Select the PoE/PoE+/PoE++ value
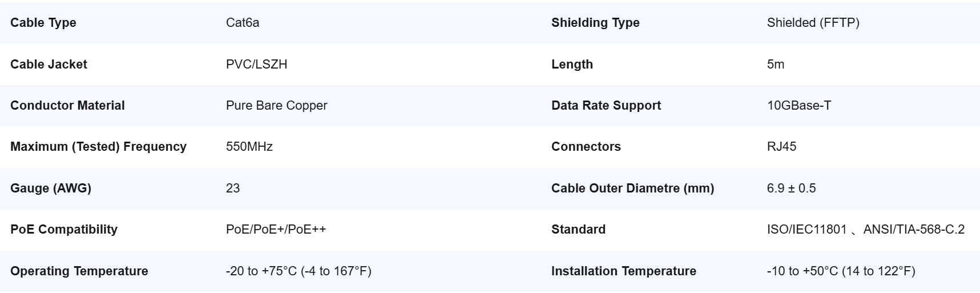The width and height of the screenshot is (980, 293). [x=276, y=229]
